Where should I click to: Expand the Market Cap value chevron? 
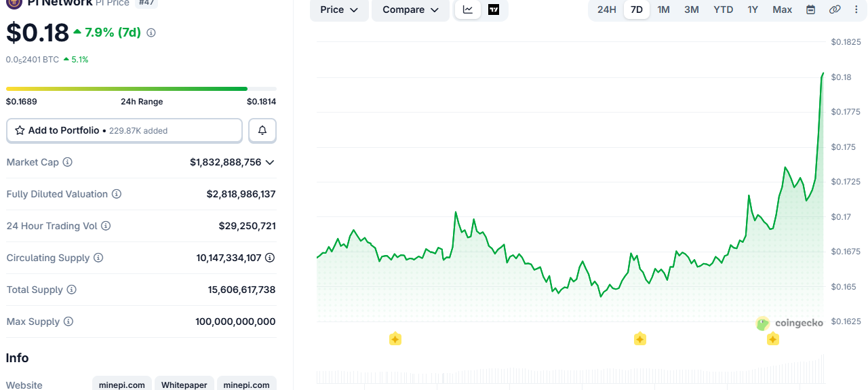tap(270, 162)
